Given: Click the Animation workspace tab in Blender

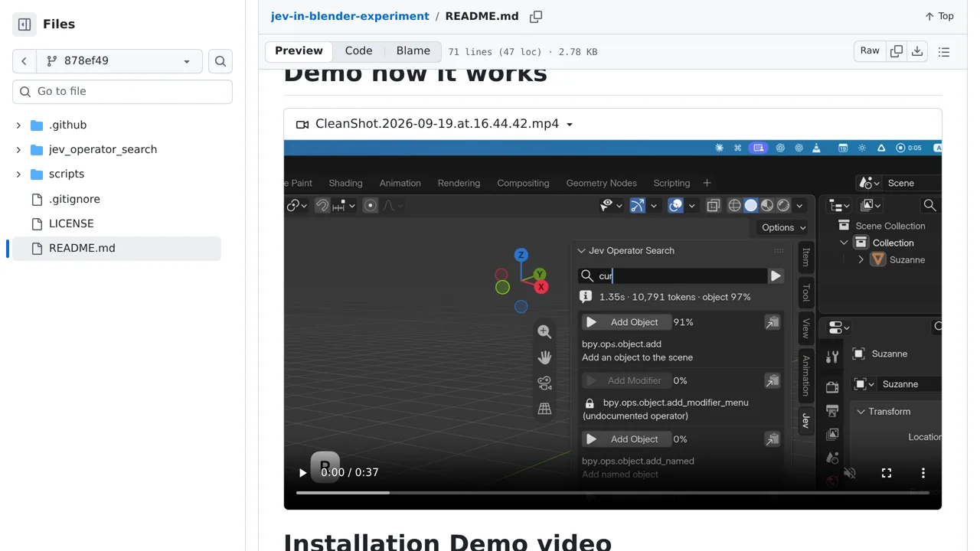Looking at the screenshot, I should pyautogui.click(x=400, y=183).
